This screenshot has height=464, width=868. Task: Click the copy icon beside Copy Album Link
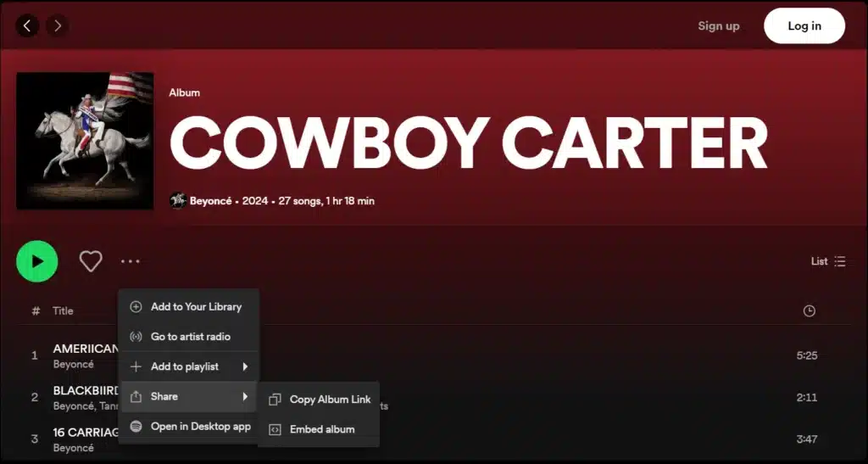pos(275,400)
